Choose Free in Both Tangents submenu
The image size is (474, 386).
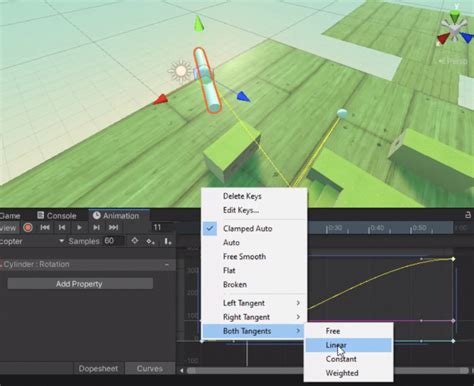[349, 331]
